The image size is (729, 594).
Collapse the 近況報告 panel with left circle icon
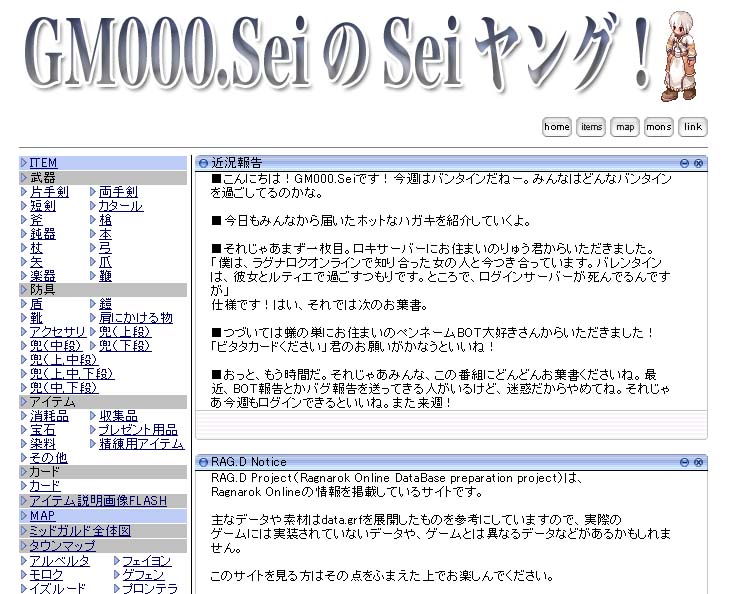pos(203,163)
